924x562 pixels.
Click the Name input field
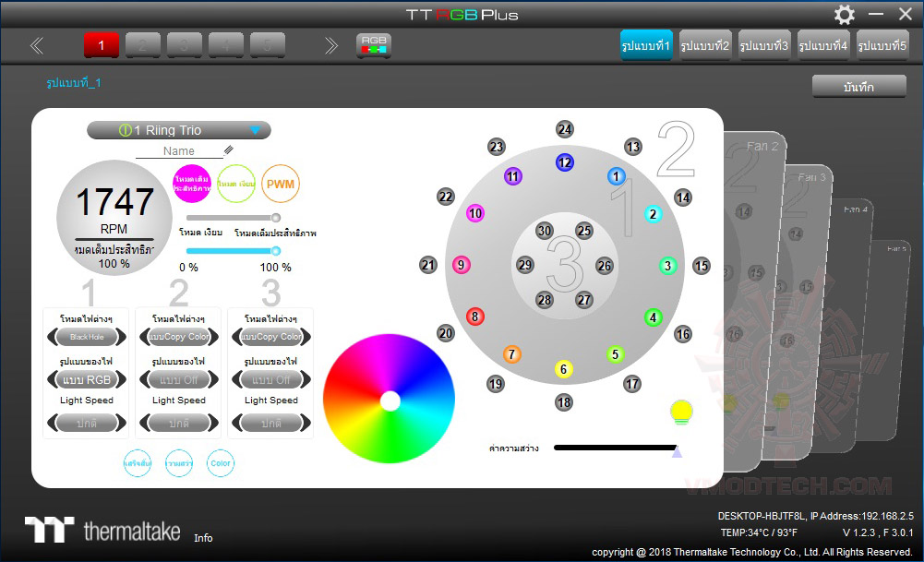(179, 150)
